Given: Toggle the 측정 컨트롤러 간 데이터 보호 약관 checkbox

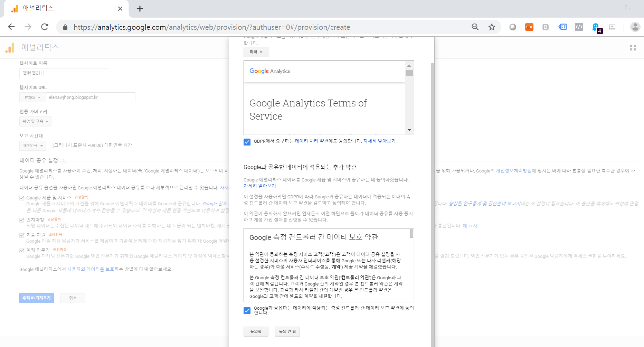Looking at the screenshot, I should point(247,310).
